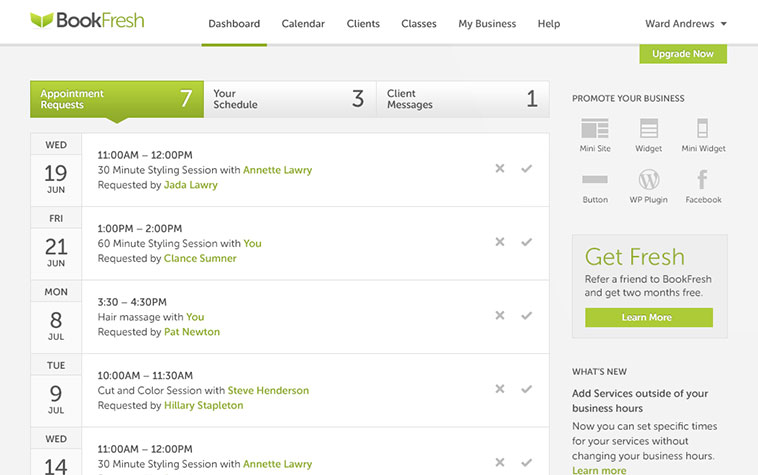Decline Jada Lawry's appointment request
Image resolution: width=758 pixels, height=475 pixels.
pyautogui.click(x=500, y=168)
